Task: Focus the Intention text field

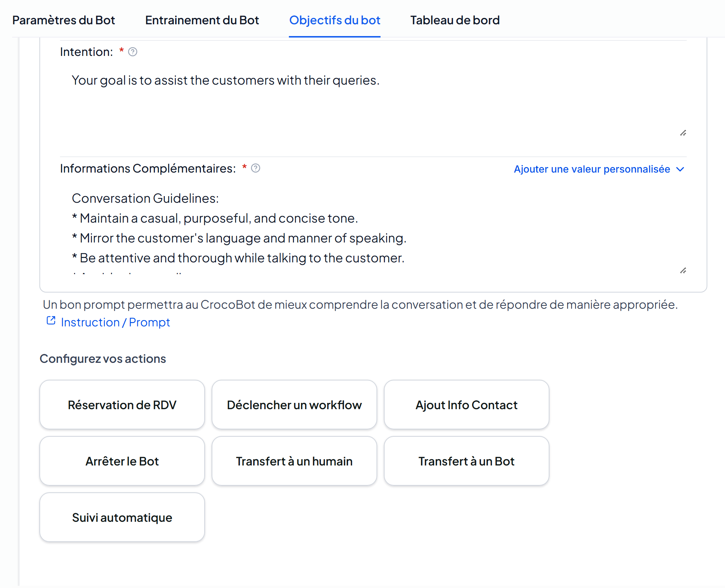Action: [x=374, y=102]
